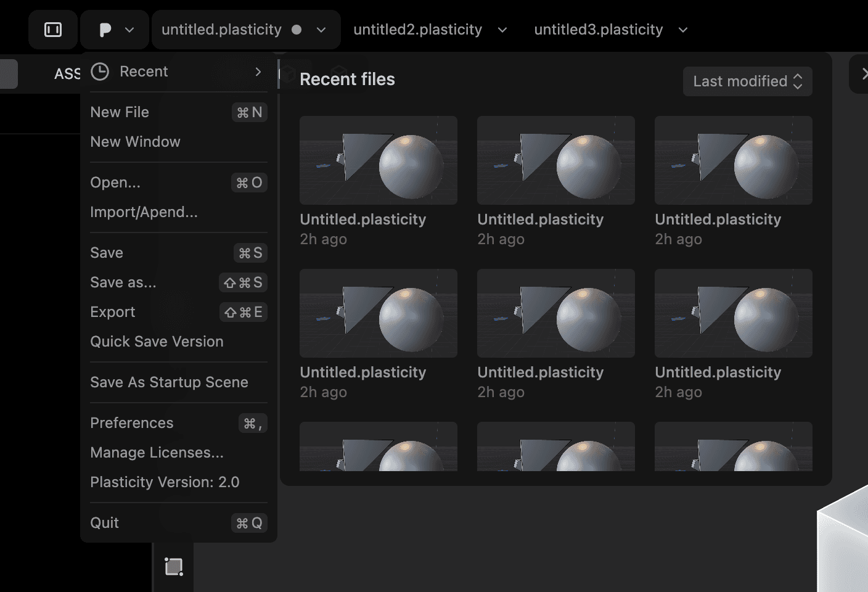Open first Untitled.plasticity thumbnail in top row
Viewport: 868px width, 592px height.
pos(378,160)
